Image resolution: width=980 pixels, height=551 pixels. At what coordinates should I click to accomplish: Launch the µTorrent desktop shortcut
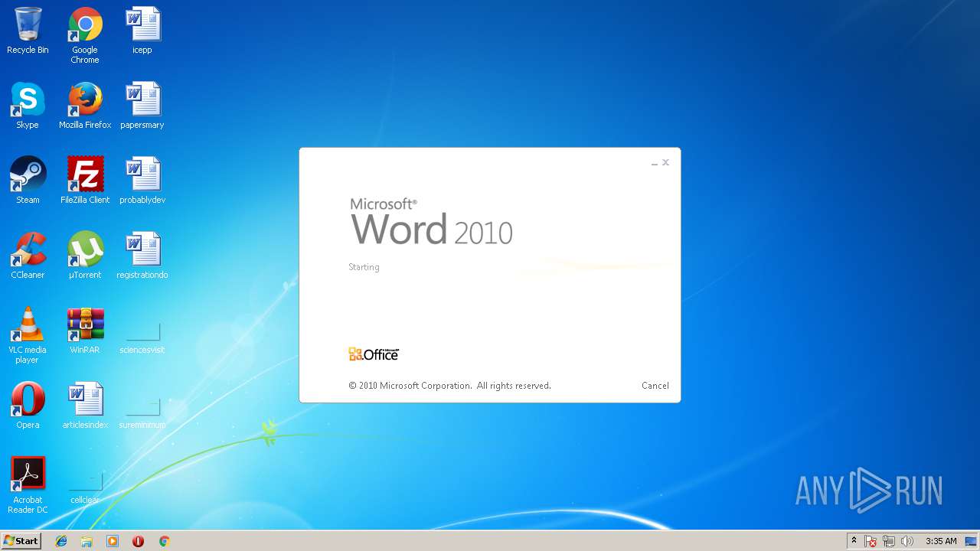[85, 256]
